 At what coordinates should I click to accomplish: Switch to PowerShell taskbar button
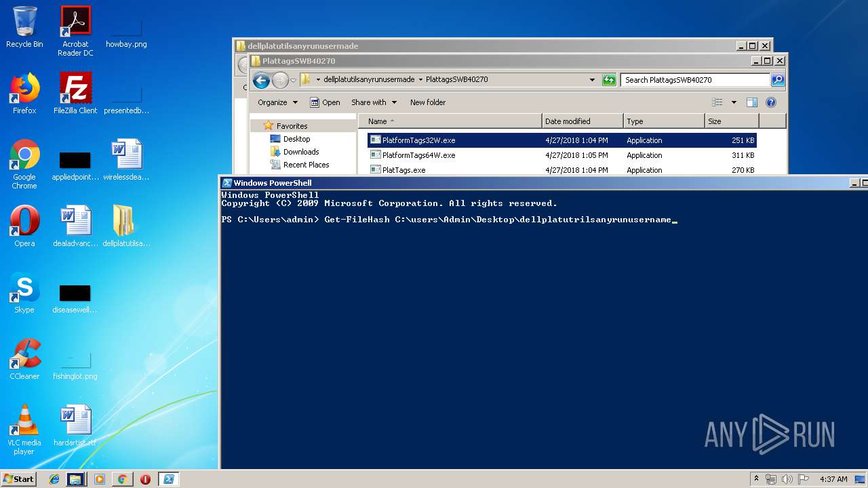point(168,479)
